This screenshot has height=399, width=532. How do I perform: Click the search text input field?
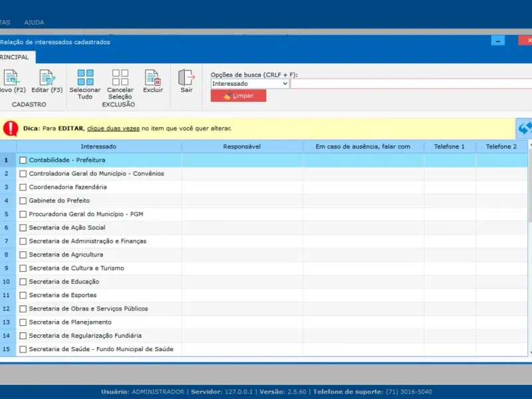tap(410, 84)
